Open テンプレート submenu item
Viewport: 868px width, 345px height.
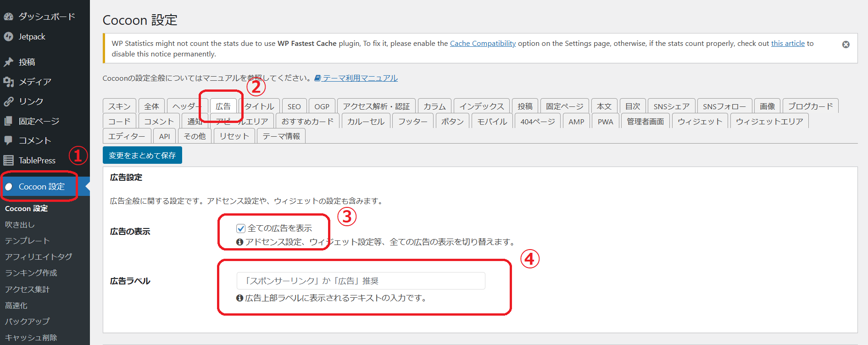27,241
